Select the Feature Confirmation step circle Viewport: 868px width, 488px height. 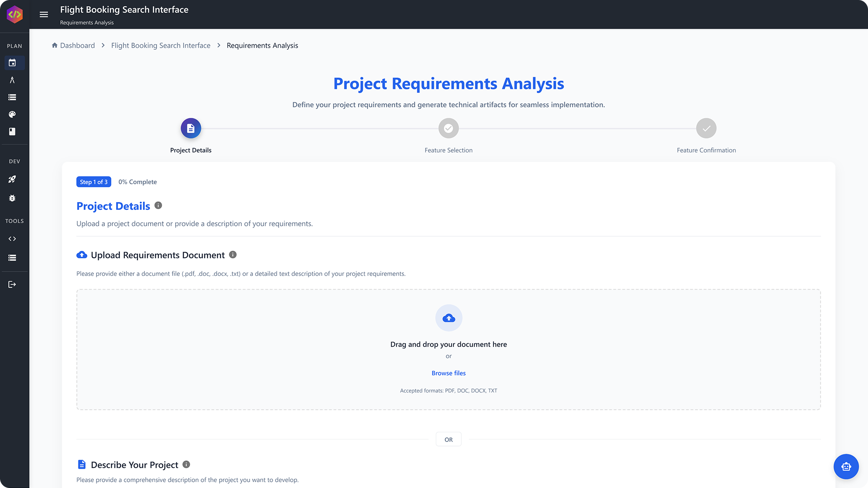tap(706, 128)
